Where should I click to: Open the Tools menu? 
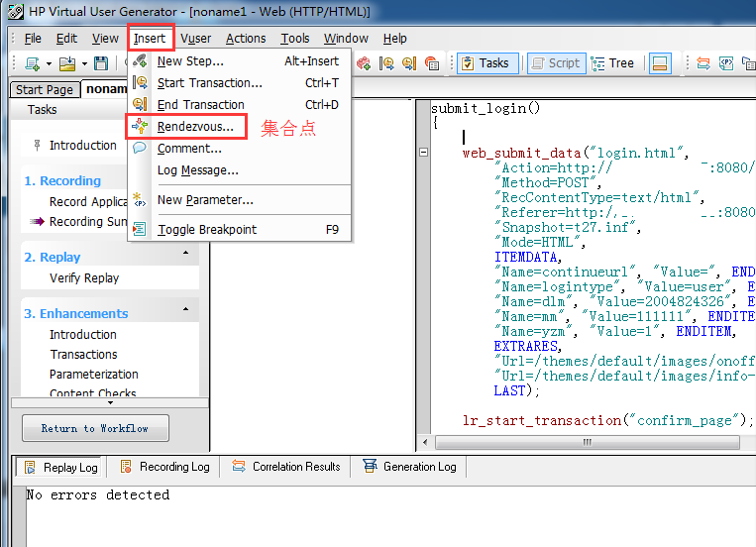(x=295, y=38)
